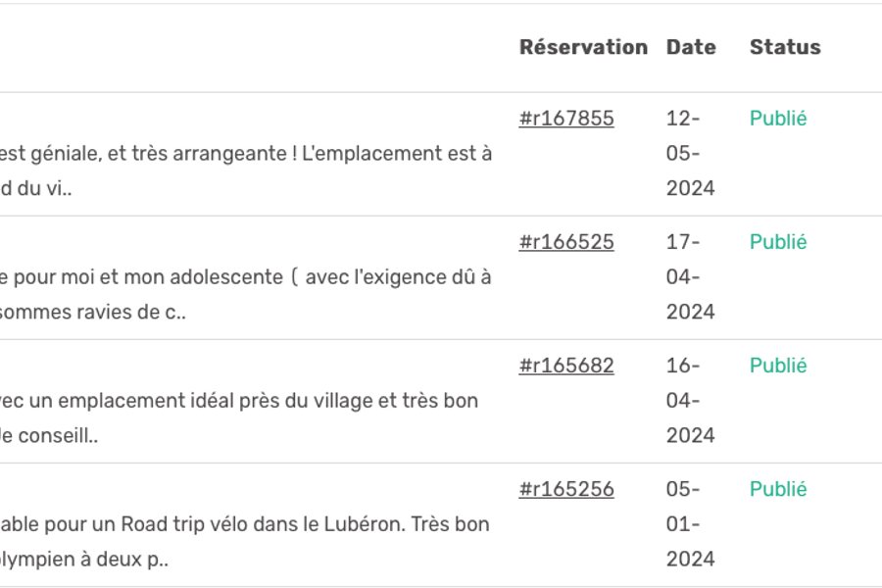Click the Date column header
Screen dimensions: 882x588
click(691, 47)
